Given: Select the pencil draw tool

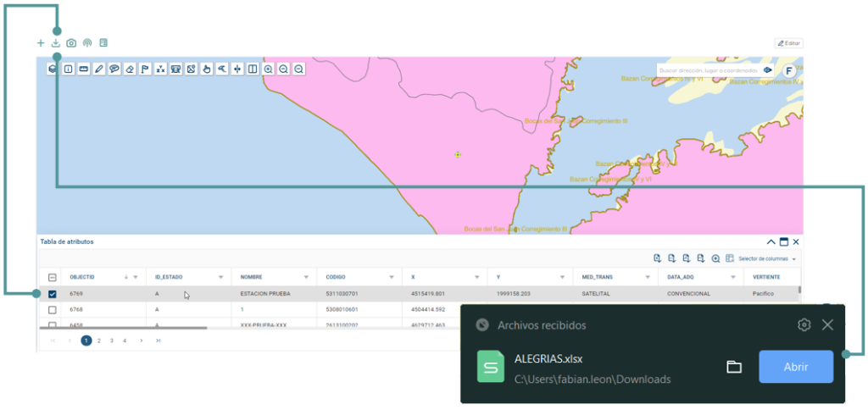Looking at the screenshot, I should click(x=99, y=69).
